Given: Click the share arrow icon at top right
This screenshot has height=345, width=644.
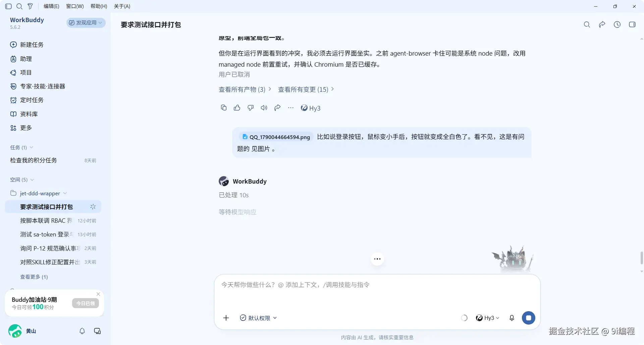Looking at the screenshot, I should click(x=602, y=24).
